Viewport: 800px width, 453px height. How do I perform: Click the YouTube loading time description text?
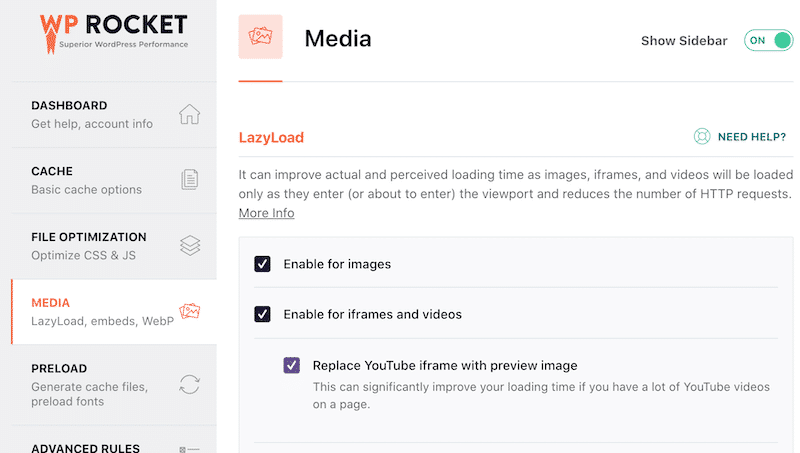541,395
